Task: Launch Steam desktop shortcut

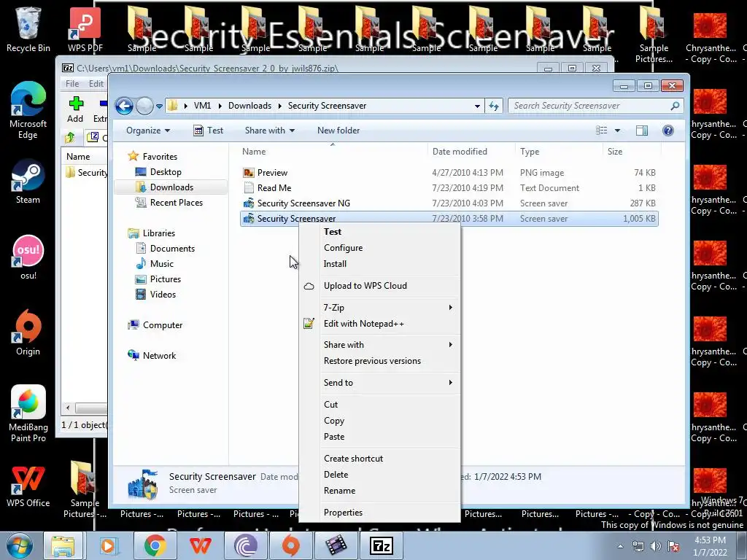Action: tap(28, 182)
